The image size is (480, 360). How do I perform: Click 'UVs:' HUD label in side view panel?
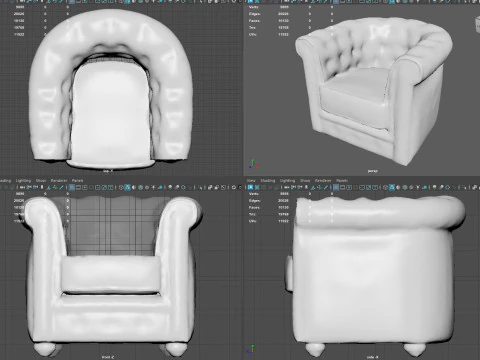253,221
